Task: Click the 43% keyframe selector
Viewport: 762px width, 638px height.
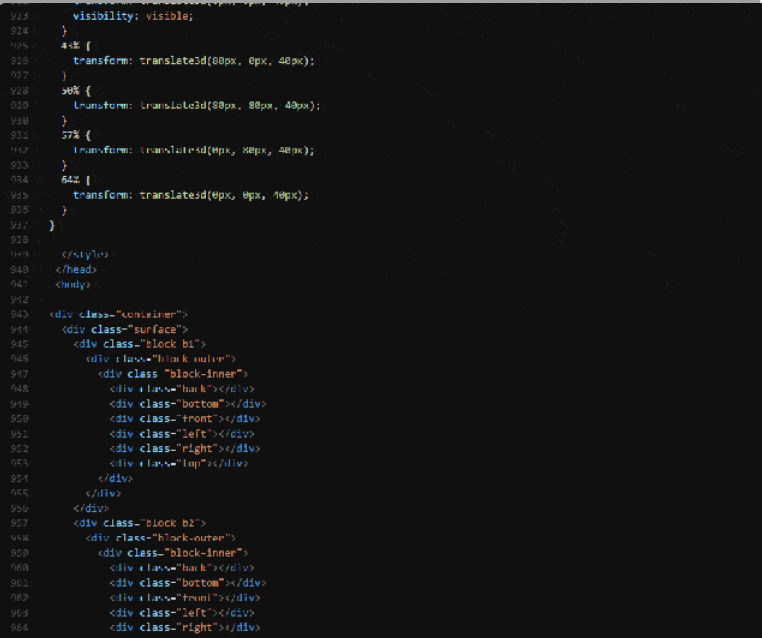Action: (70, 46)
